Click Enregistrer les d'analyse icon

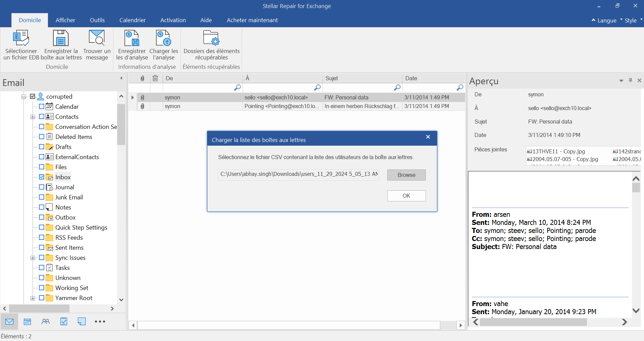coord(132,38)
